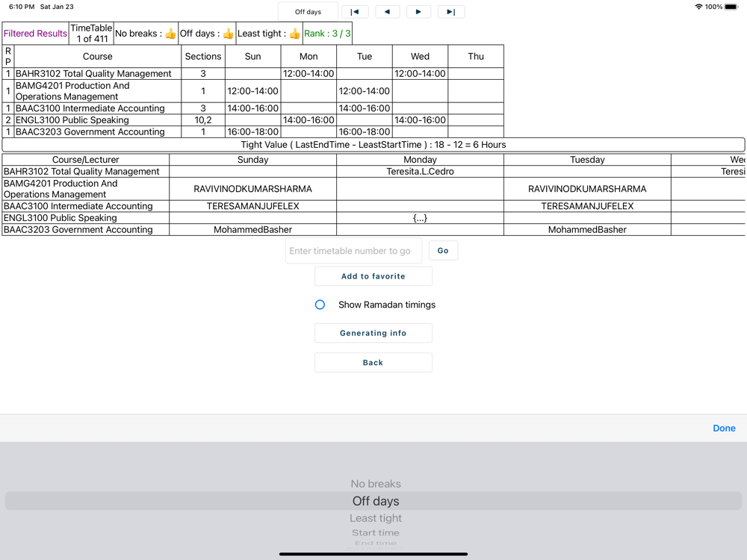Click MohammedBasher under Sunday
This screenshot has width=747, height=560.
tap(252, 229)
